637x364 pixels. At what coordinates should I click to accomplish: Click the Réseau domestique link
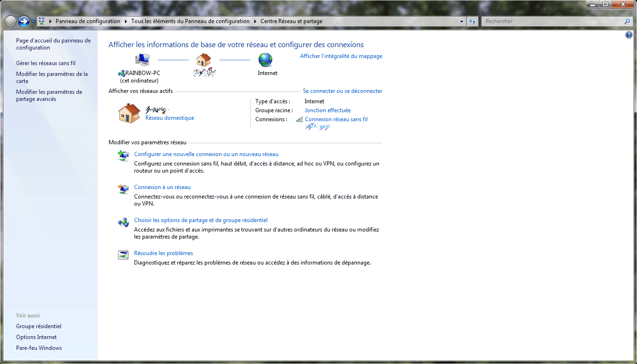pyautogui.click(x=169, y=118)
